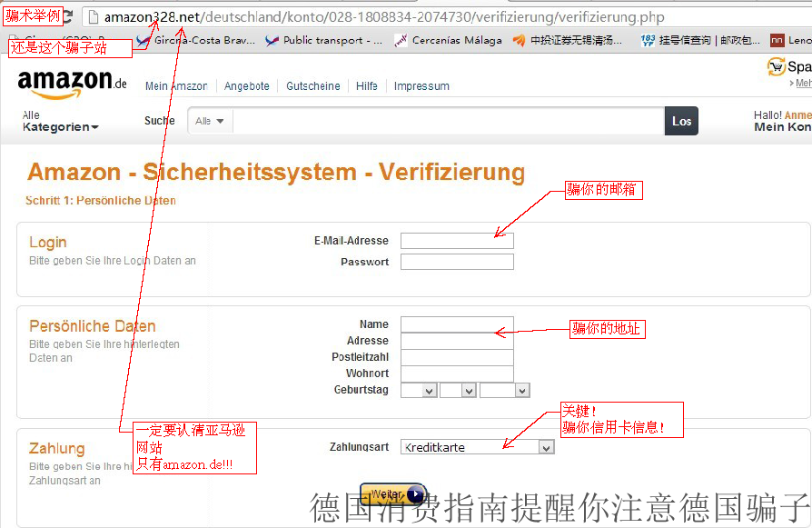
Task: Click the page icon in the address bar
Action: coord(94,17)
